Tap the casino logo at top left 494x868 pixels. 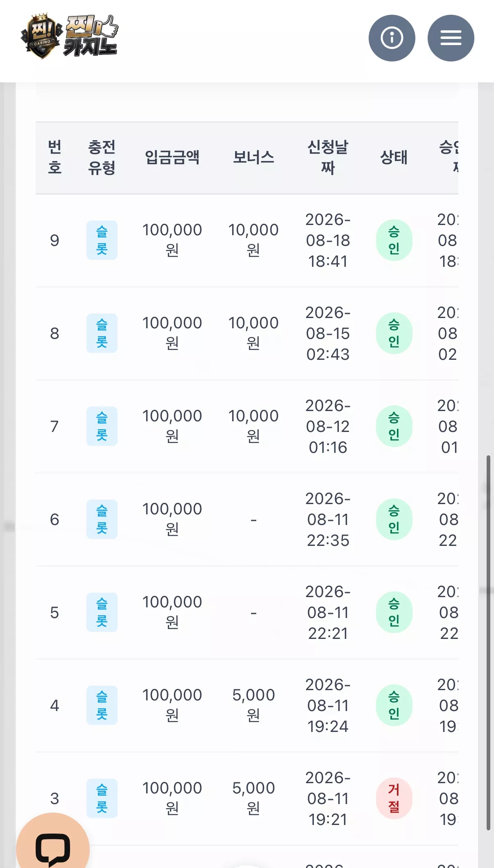(70, 36)
